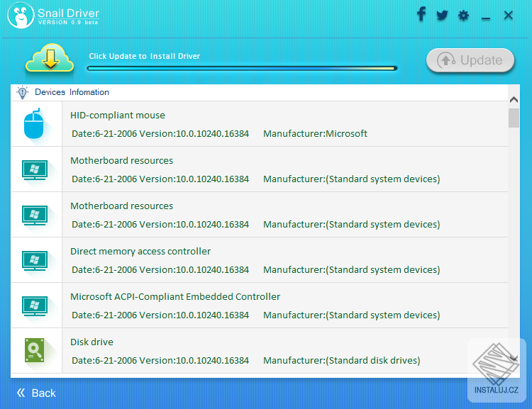Screen dimensions: 532x409
Task: Click the Disk drive device icon
Action: click(34, 350)
